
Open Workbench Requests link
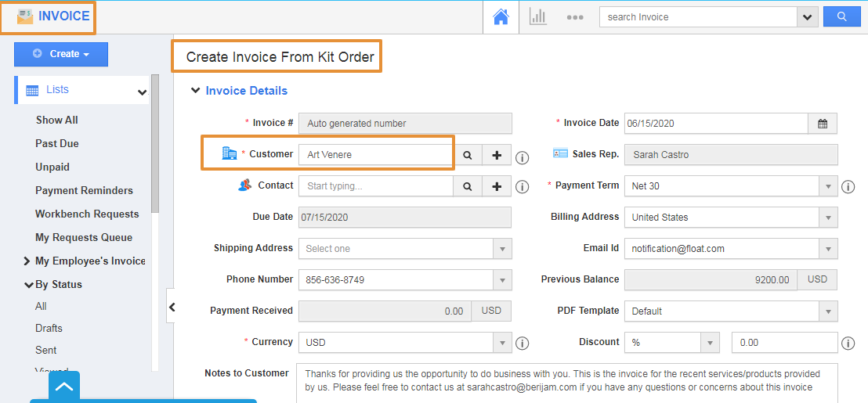pos(87,214)
